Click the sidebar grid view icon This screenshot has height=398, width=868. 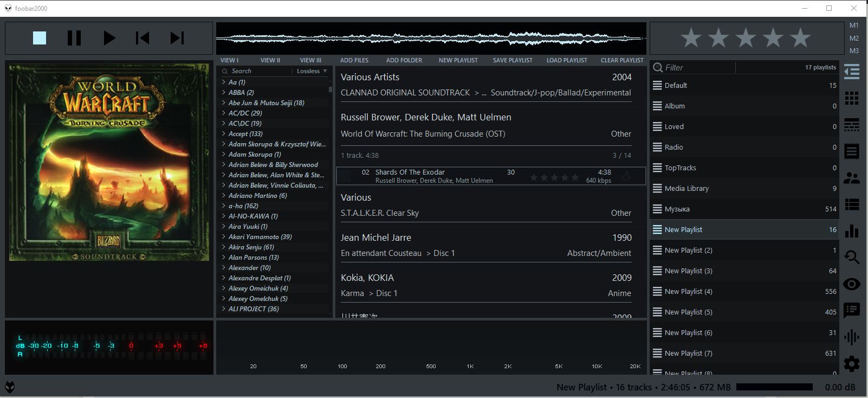(852, 98)
